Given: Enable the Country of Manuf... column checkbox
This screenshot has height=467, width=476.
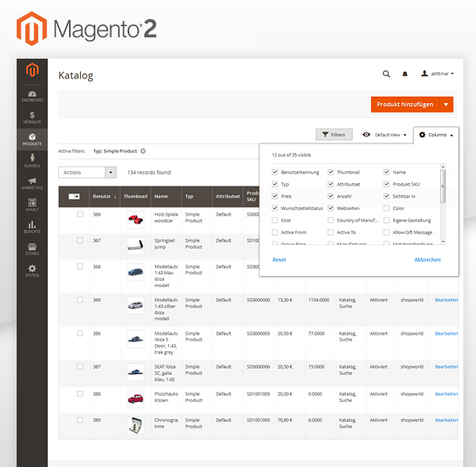Looking at the screenshot, I should tap(331, 220).
